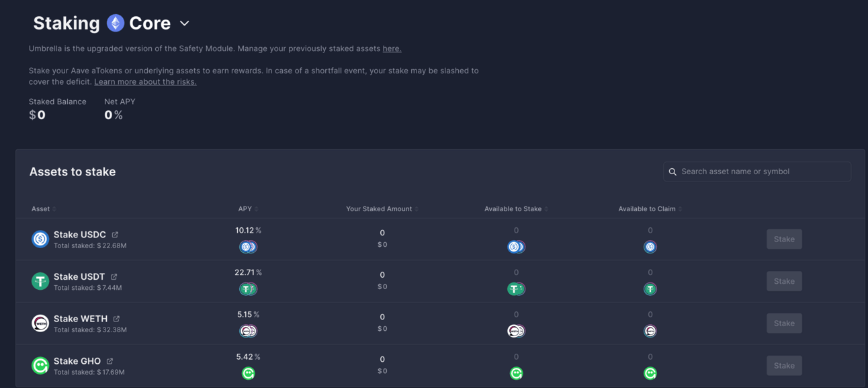
Task: Click the USDC token icon in Stake USDC row
Action: (40, 239)
